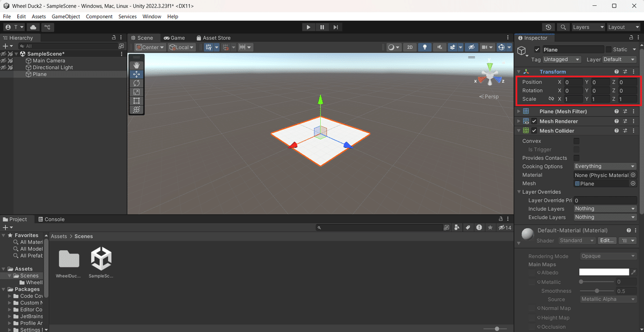
Task: Select the Move tool in the Scene toolbar
Action: [136, 74]
